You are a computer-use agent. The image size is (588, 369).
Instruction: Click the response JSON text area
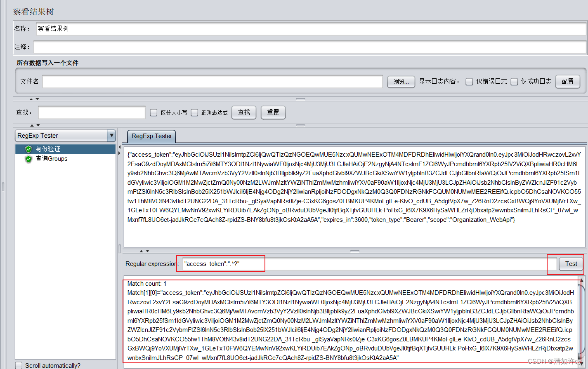click(x=354, y=197)
